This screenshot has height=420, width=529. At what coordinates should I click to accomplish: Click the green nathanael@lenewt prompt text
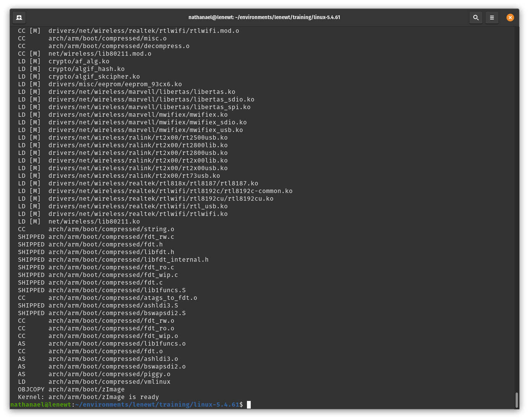tap(41, 404)
